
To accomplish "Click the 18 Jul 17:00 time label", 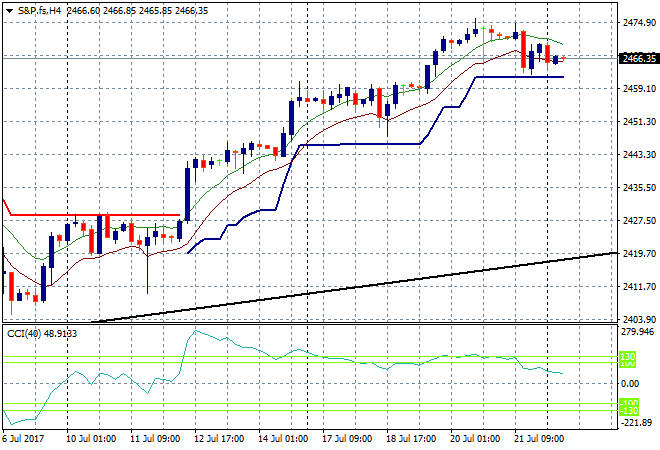I will tap(411, 439).
